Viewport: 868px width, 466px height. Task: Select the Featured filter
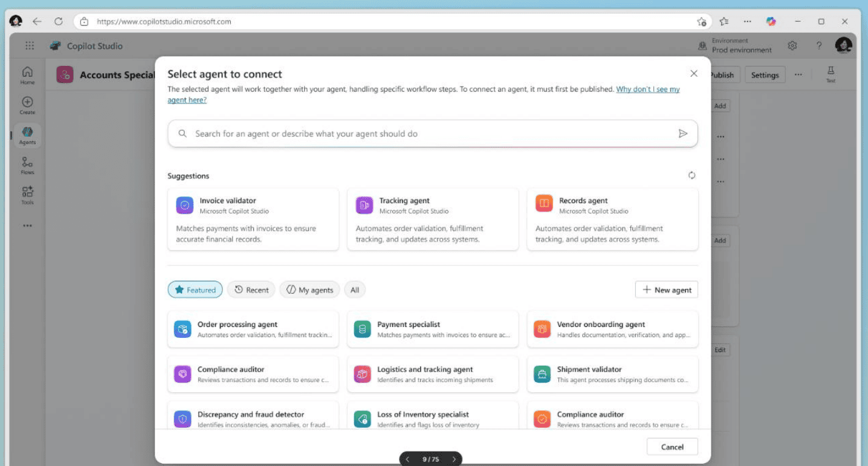195,290
